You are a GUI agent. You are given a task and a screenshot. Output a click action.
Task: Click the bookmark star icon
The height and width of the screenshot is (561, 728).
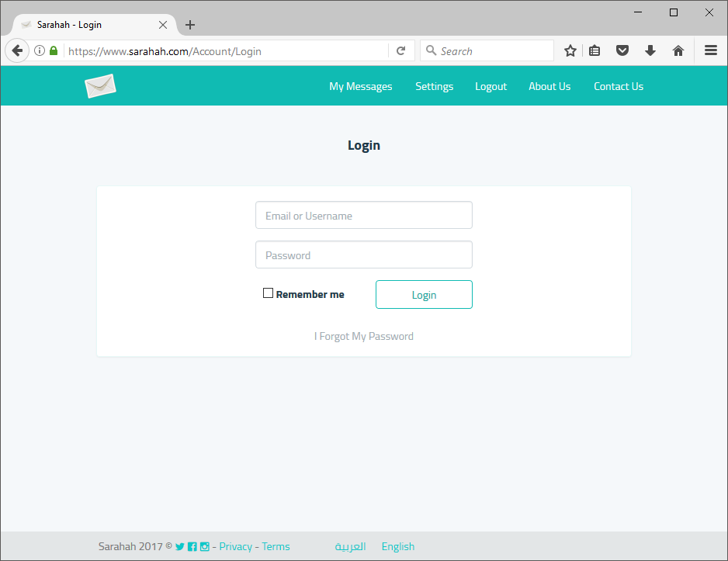pyautogui.click(x=570, y=50)
